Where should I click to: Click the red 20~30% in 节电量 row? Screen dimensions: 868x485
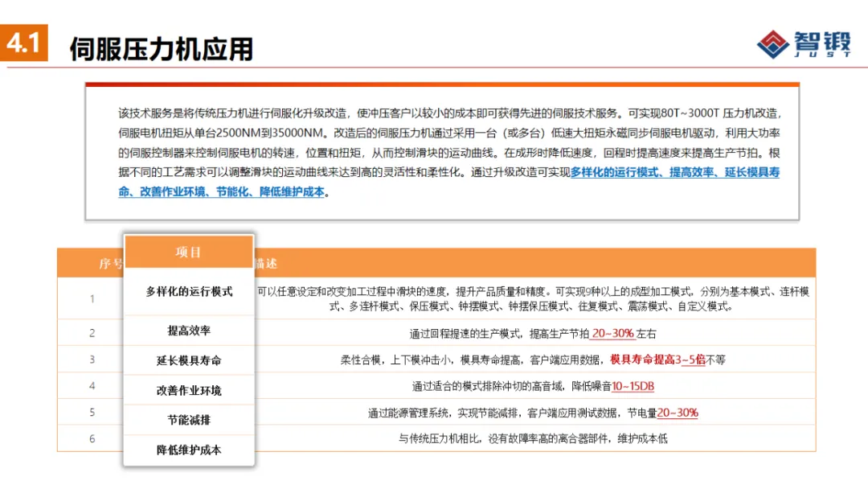pos(678,413)
